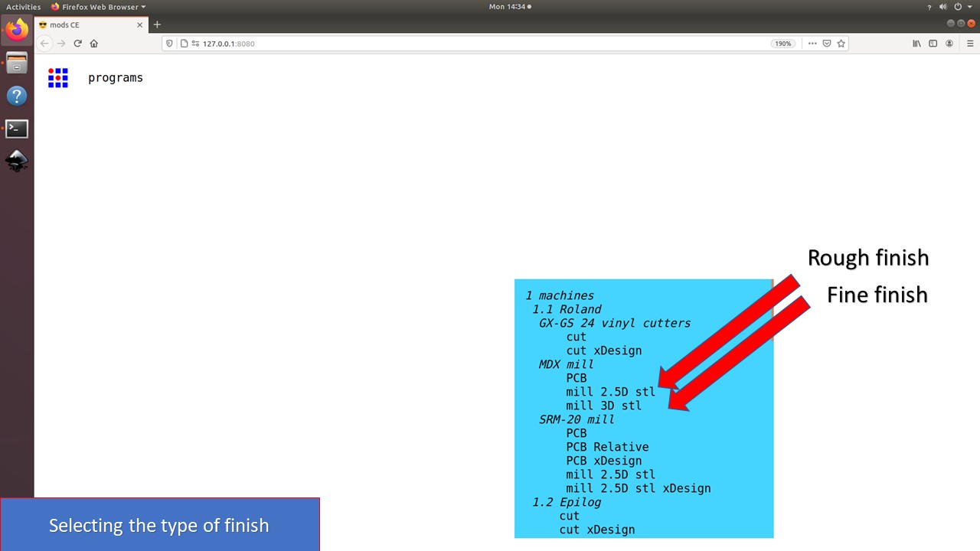Expand the system menu arrow
The width and height of the screenshot is (980, 551).
[x=969, y=7]
